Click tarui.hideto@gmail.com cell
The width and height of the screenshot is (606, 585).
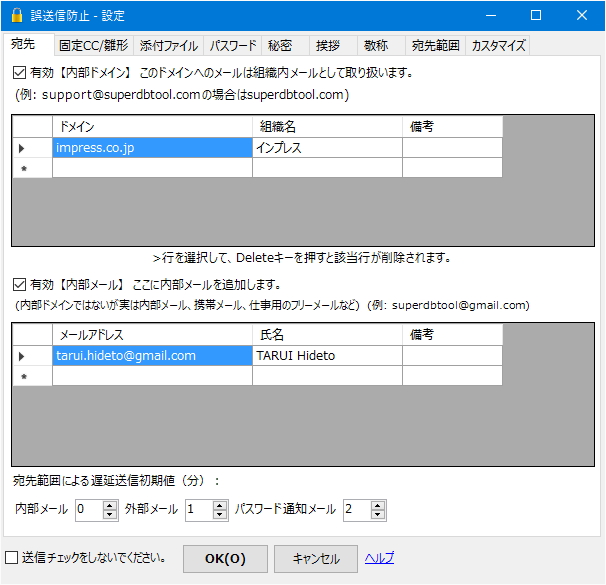(x=152, y=355)
